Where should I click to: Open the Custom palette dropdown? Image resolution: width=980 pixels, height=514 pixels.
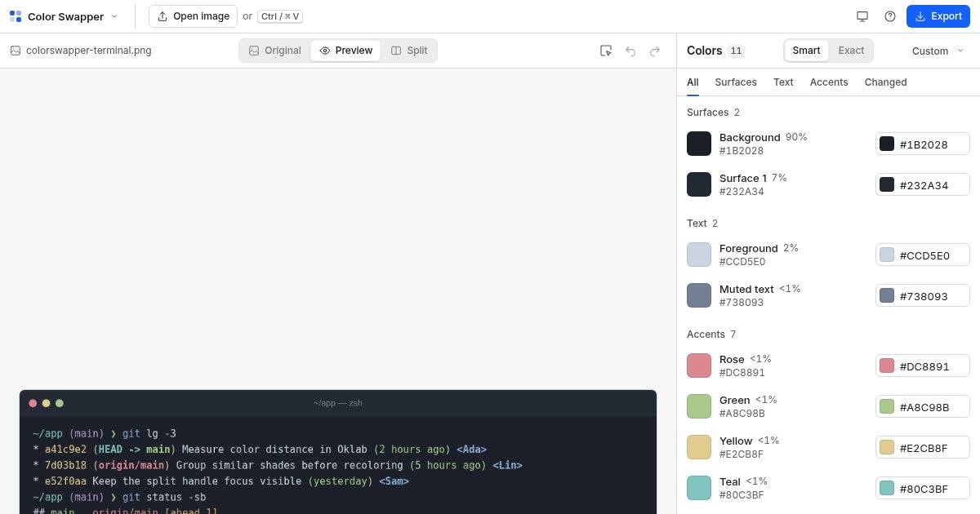(x=938, y=51)
